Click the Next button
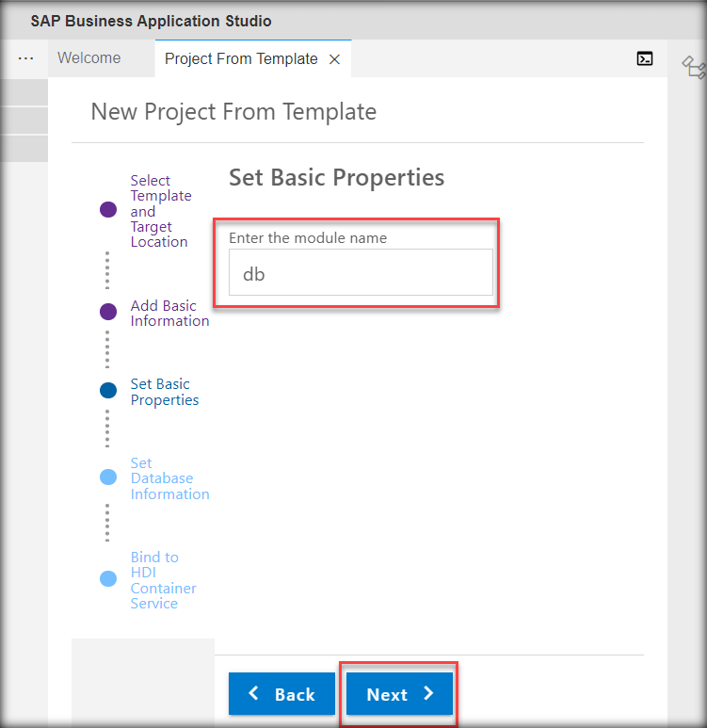707x728 pixels. pyautogui.click(x=399, y=694)
